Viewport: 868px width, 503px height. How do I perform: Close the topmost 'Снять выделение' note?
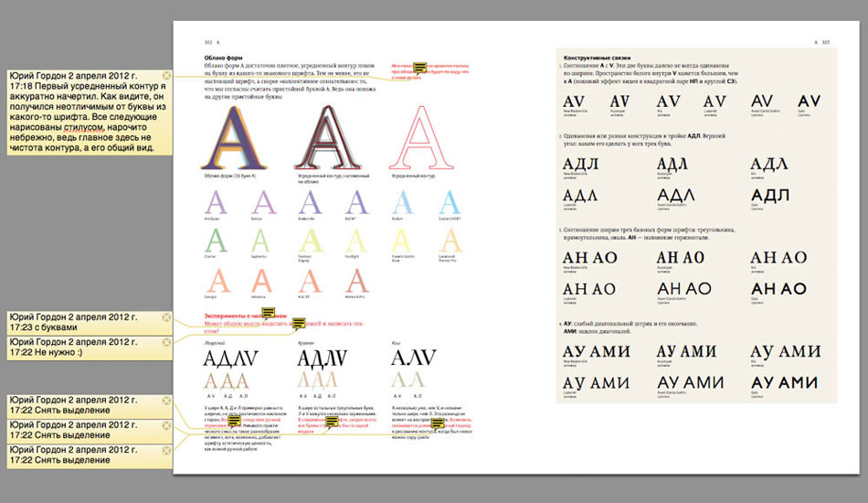coord(166,401)
